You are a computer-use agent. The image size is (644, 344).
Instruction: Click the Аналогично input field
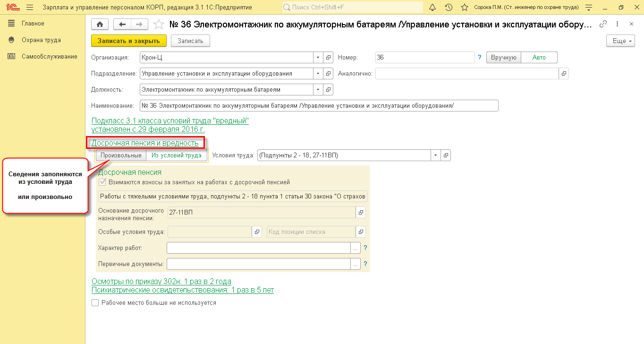click(x=467, y=73)
